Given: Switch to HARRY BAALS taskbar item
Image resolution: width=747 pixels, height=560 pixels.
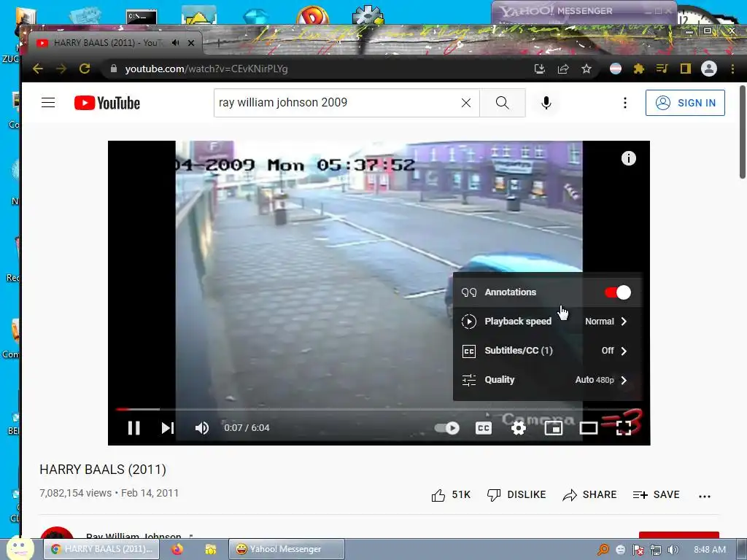Looking at the screenshot, I should tap(101, 549).
